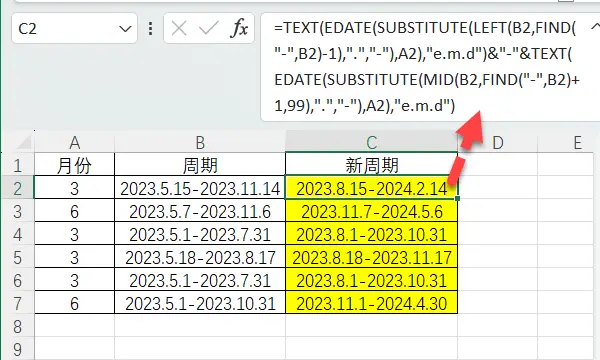Select row 7 header

pyautogui.click(x=18, y=303)
